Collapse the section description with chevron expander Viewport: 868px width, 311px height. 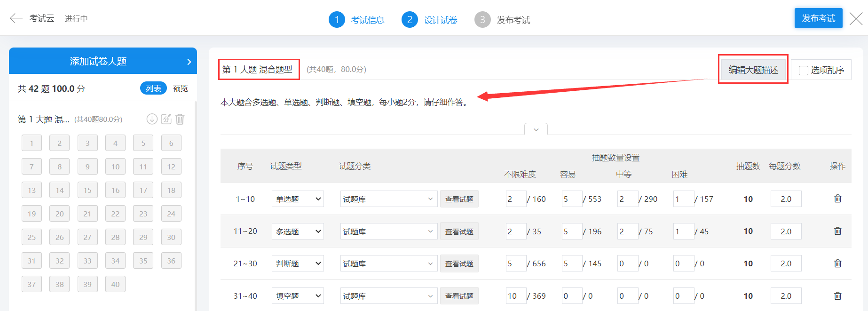coord(536,129)
